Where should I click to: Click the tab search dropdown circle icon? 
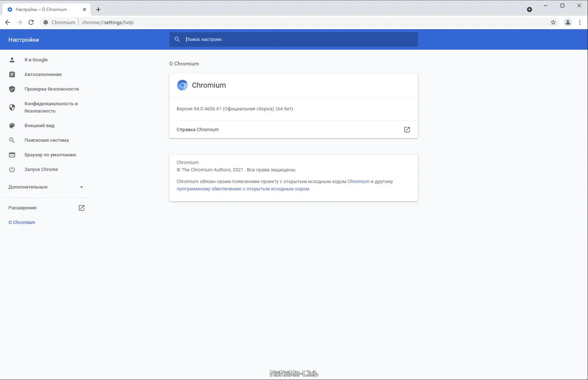(529, 9)
